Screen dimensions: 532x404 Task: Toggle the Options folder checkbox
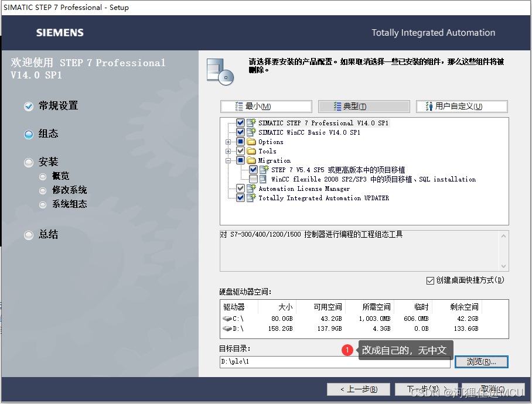(x=241, y=141)
